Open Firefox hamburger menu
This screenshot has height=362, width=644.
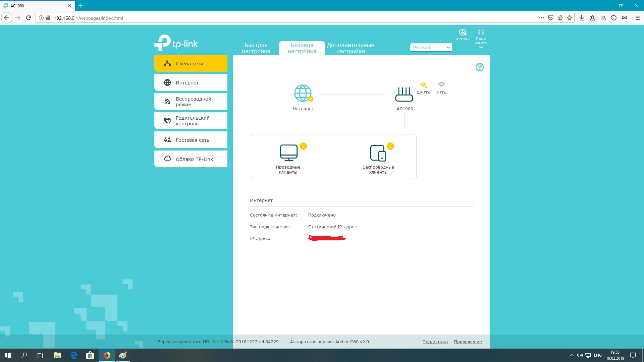tap(637, 18)
